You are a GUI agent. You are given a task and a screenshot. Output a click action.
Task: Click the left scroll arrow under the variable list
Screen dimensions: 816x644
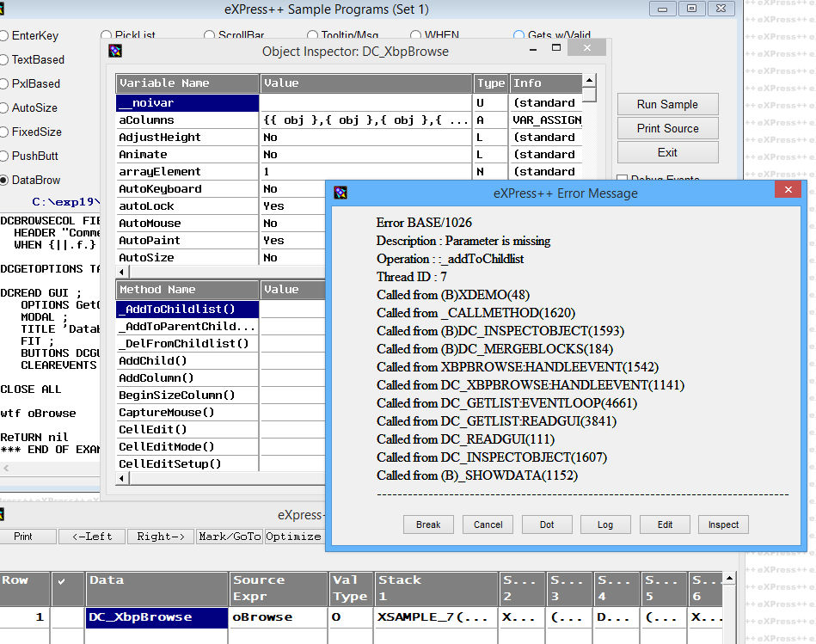[121, 272]
